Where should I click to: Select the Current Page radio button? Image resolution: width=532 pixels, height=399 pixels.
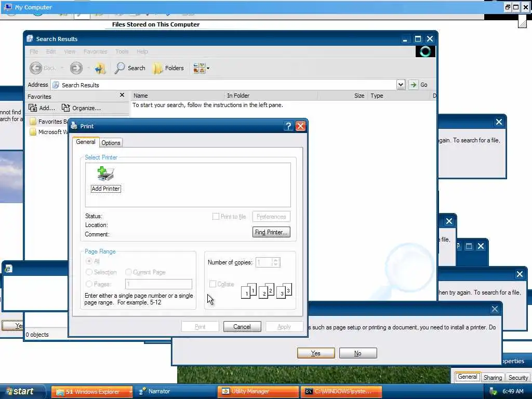click(x=128, y=272)
